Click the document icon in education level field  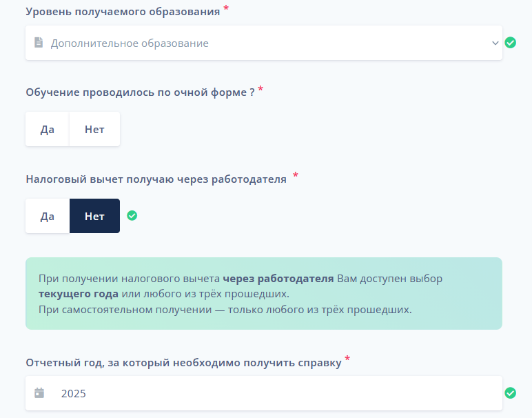coord(39,43)
